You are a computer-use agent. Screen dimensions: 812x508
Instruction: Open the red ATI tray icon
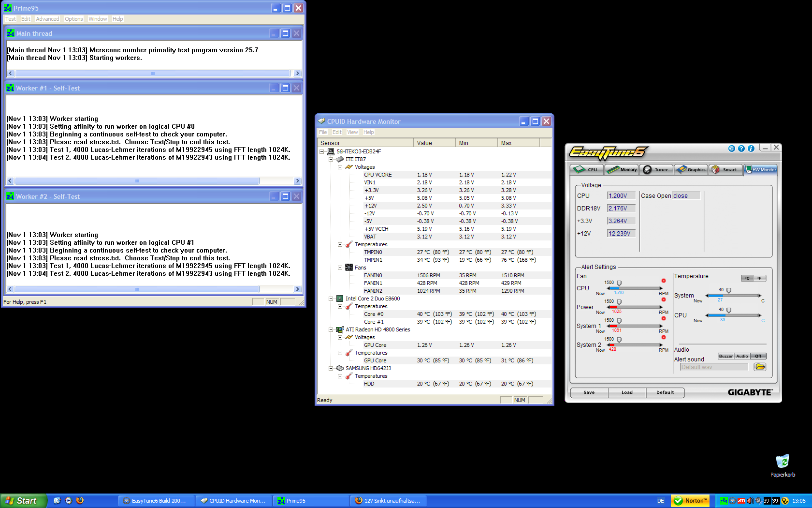click(x=741, y=501)
